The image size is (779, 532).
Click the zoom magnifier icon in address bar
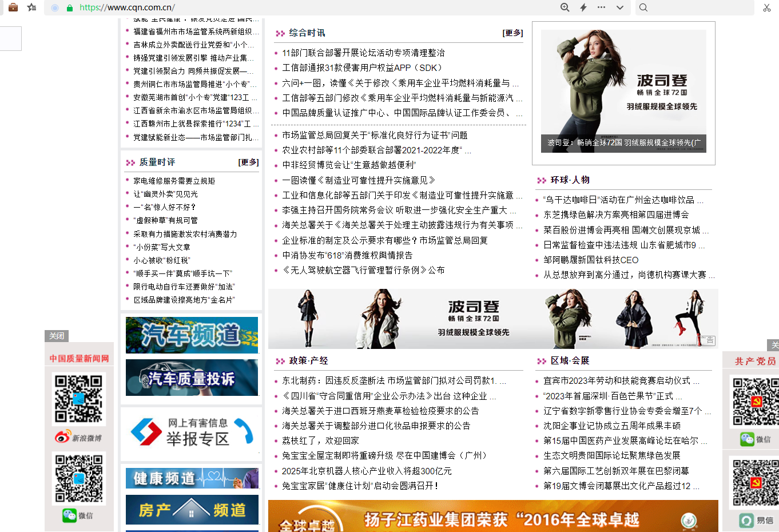point(565,7)
